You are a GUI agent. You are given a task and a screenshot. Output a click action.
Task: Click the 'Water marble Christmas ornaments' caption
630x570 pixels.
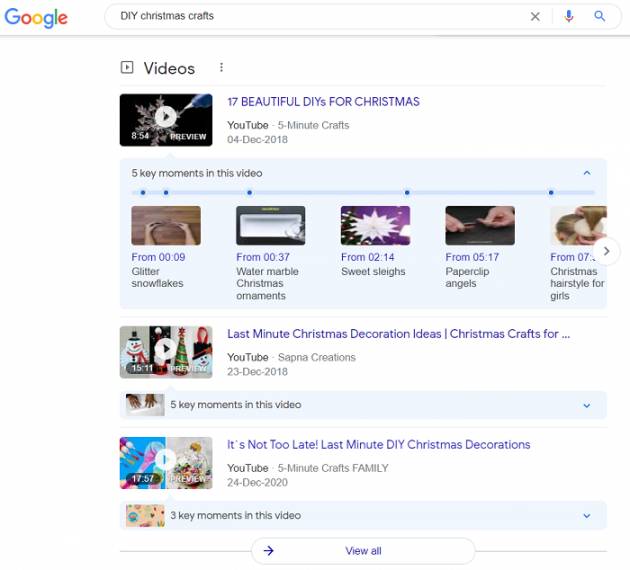click(267, 284)
